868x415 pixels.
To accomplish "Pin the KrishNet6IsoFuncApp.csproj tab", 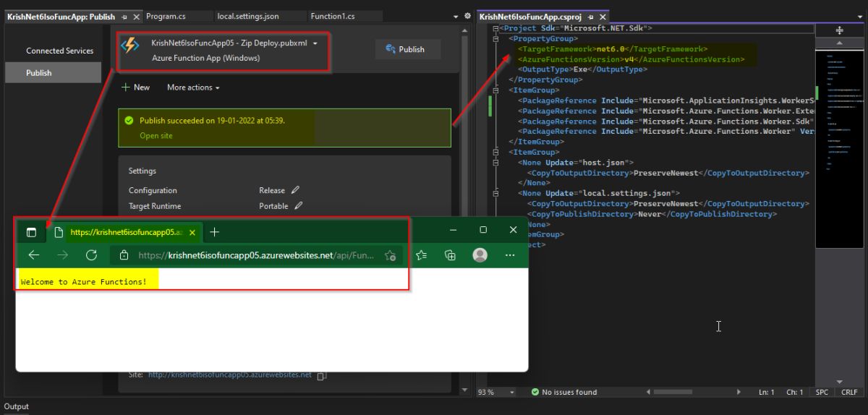I will tap(591, 17).
